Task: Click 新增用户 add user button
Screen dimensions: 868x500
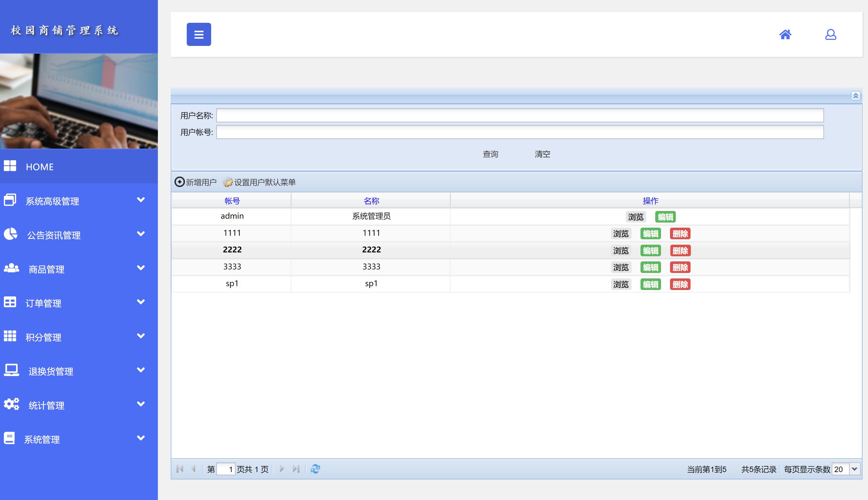Action: (195, 182)
